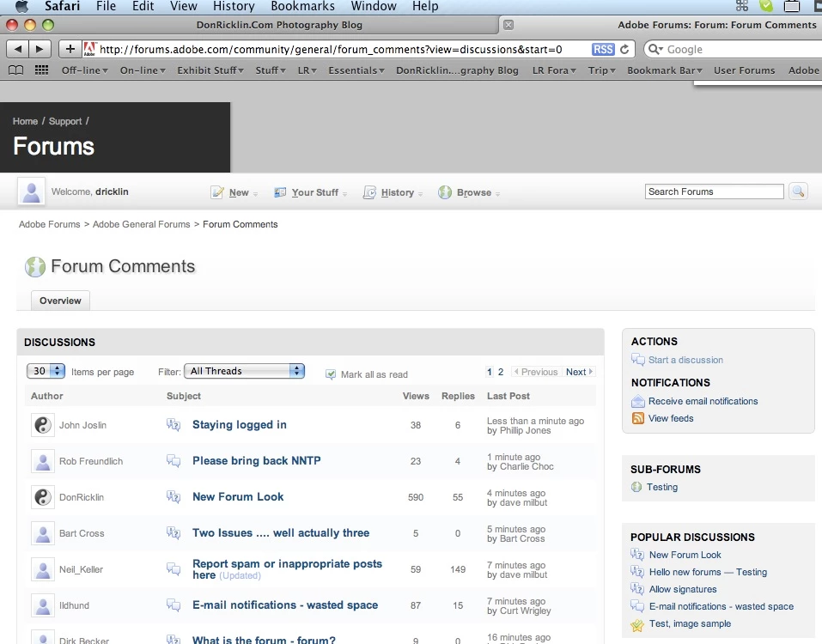Click the Your Stuff icon

coord(280,192)
